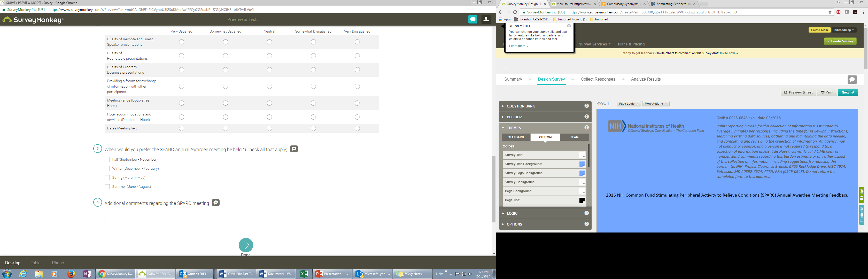
Task: Check the Fall (September - November) option
Action: coord(107,160)
